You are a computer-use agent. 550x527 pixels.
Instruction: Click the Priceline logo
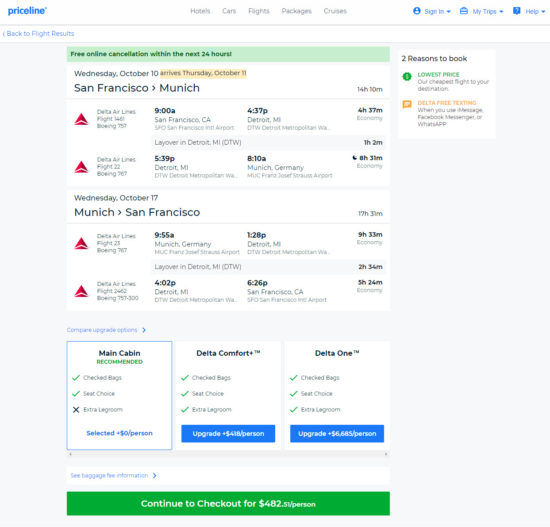27,11
